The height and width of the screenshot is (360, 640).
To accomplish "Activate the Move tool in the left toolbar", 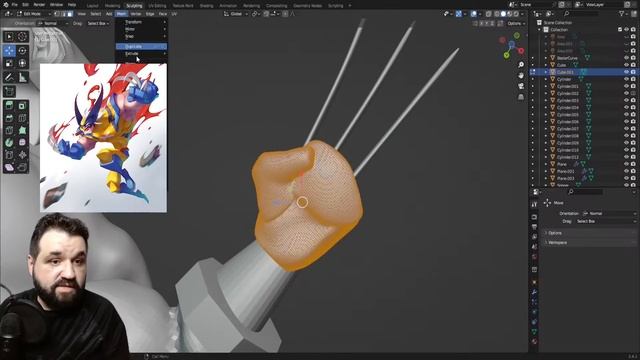I will tap(9, 51).
